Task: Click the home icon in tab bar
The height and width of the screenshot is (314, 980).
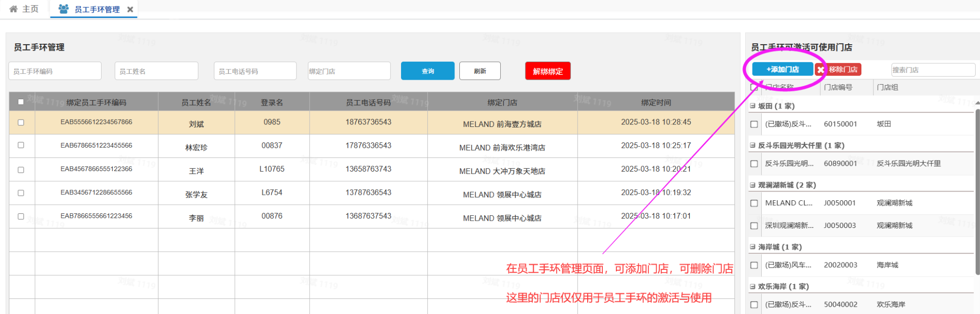Action: coord(14,9)
